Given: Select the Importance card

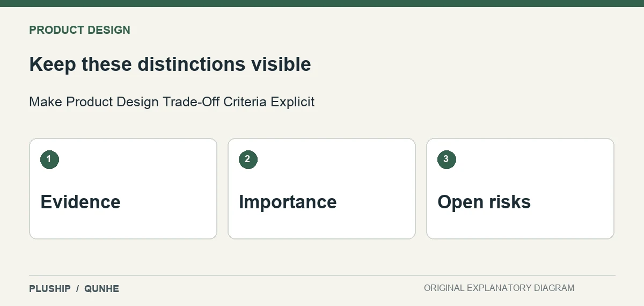Looking at the screenshot, I should (321, 188).
